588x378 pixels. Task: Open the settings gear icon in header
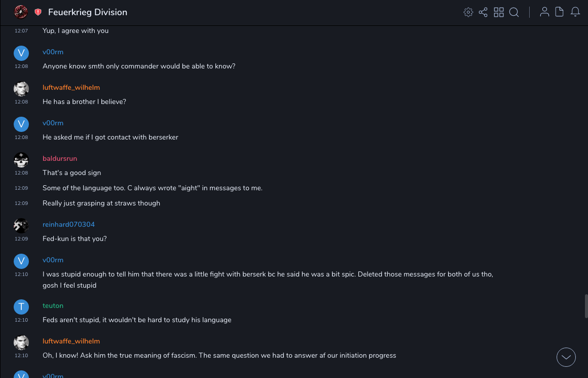pos(468,12)
